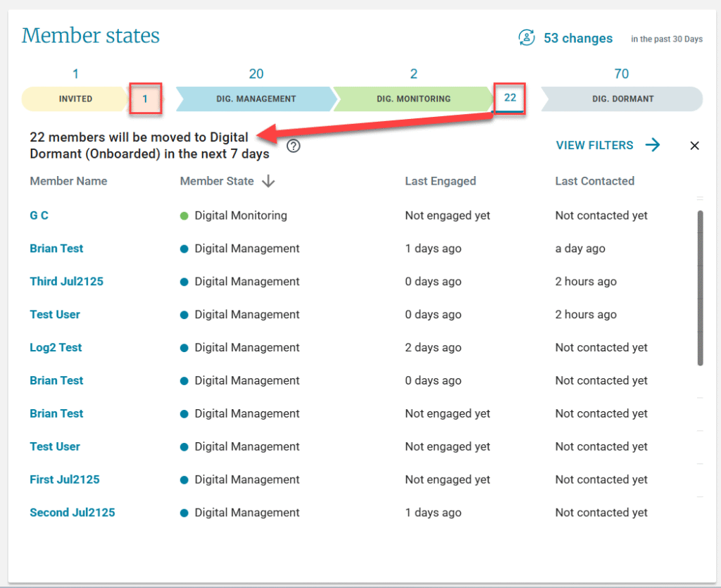Open the 53 changes link
The height and width of the screenshot is (588, 721).
tap(578, 38)
